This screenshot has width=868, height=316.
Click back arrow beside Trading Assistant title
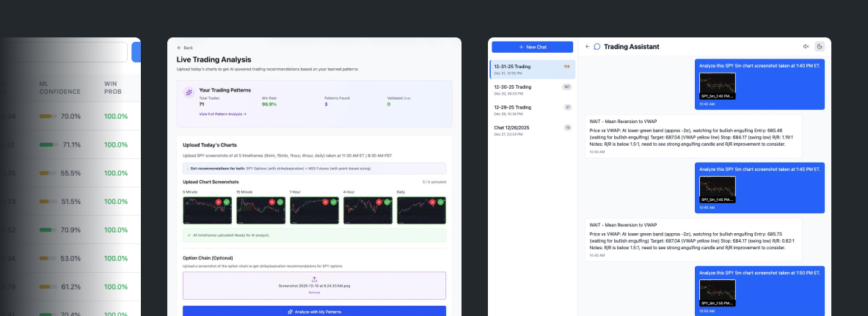pyautogui.click(x=587, y=46)
